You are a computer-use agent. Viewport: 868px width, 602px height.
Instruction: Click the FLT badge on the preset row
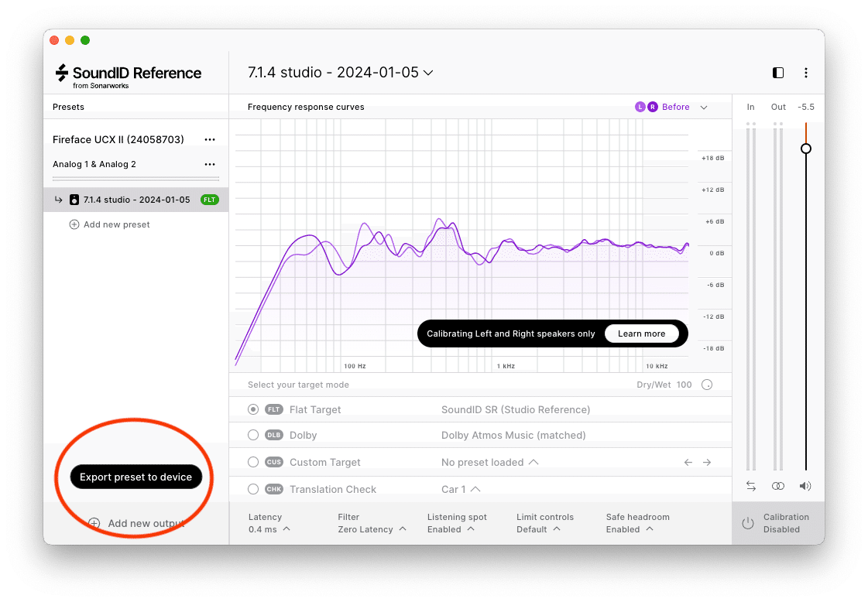[210, 200]
